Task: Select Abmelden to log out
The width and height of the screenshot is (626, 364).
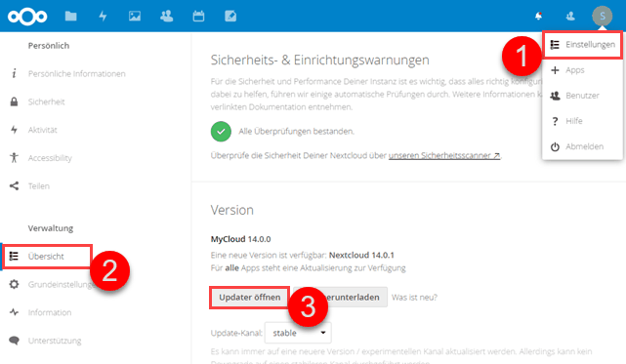Action: tap(582, 146)
